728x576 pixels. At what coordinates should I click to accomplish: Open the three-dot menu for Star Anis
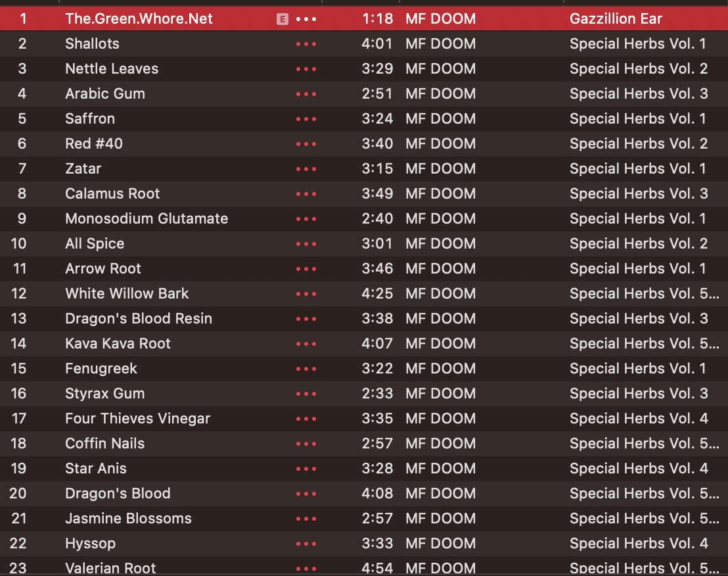[x=306, y=469]
